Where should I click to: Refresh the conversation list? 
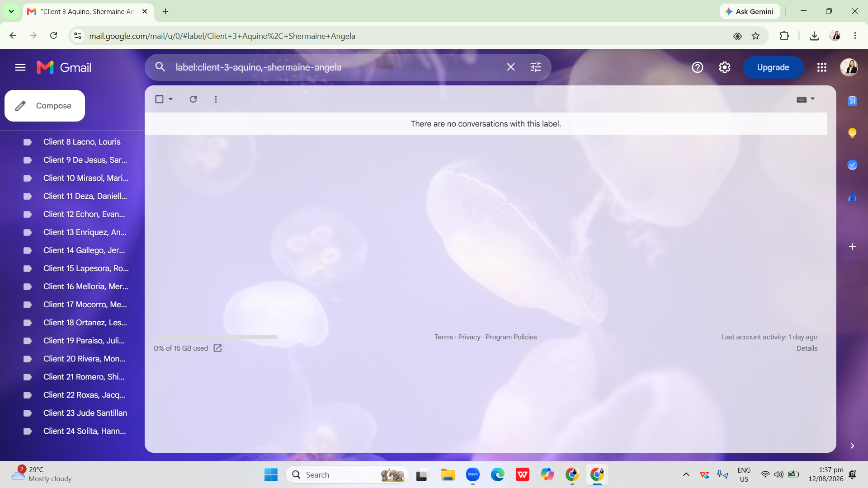click(x=193, y=99)
